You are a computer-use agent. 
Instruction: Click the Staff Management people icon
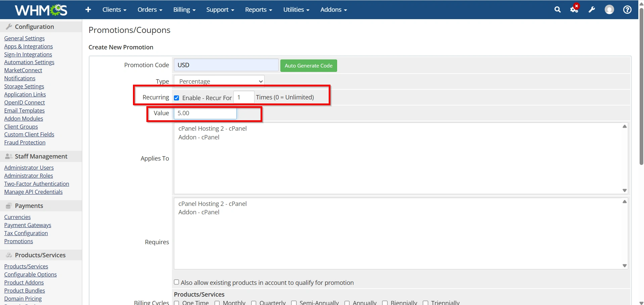click(x=9, y=156)
